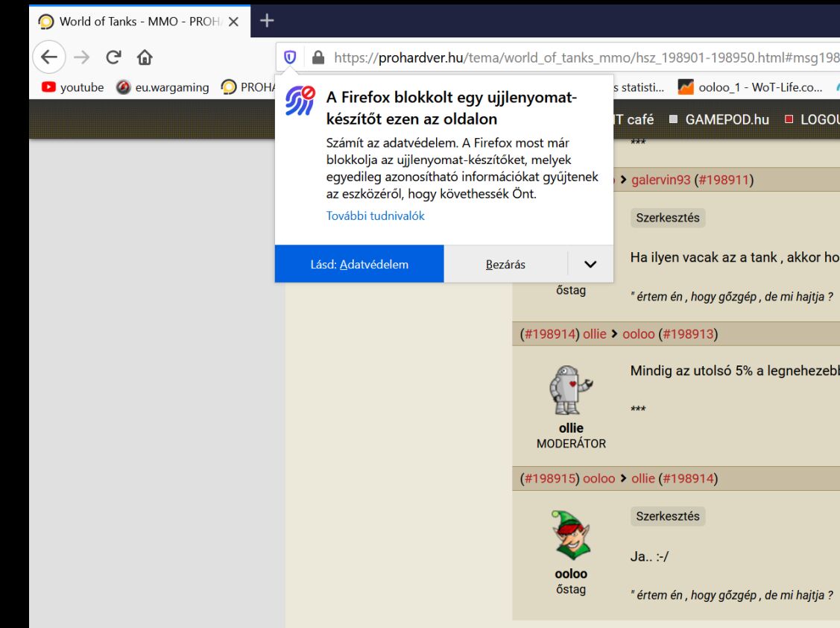Open the youtube bookmark
This screenshot has height=628, width=840.
click(x=72, y=87)
